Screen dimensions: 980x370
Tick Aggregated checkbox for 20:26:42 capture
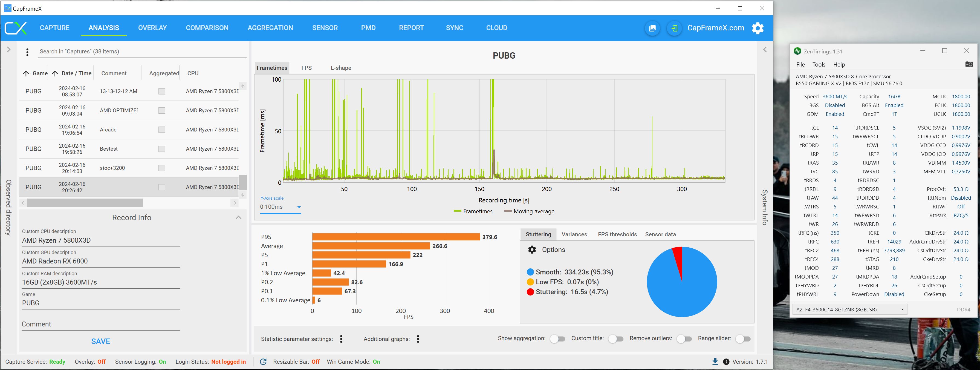coord(162,187)
